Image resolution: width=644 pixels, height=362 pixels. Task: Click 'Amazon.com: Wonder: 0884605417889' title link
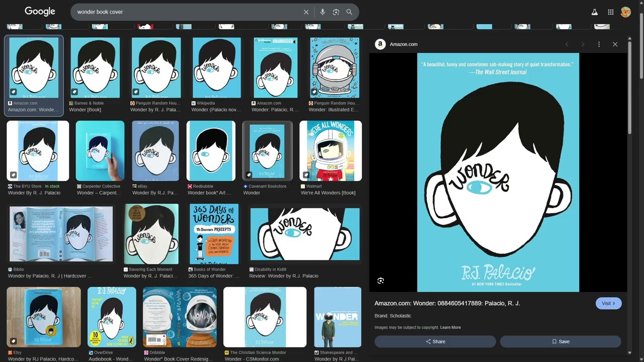click(x=447, y=303)
